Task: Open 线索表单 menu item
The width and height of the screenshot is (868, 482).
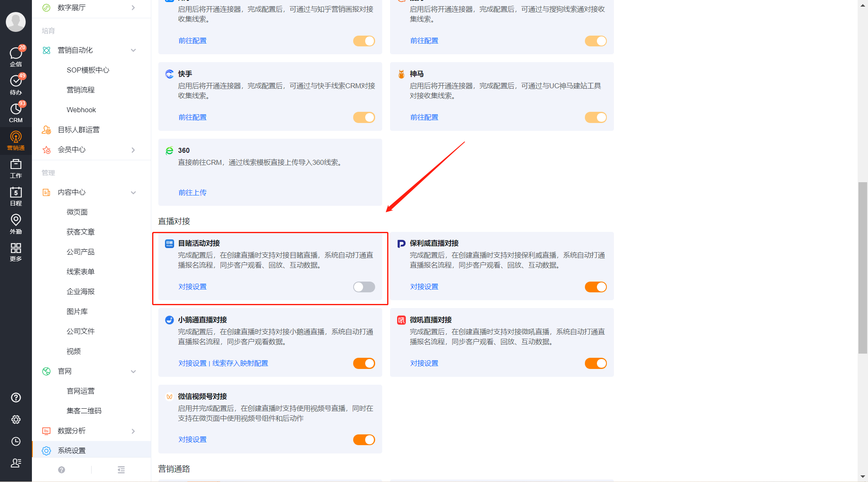Action: 80,272
